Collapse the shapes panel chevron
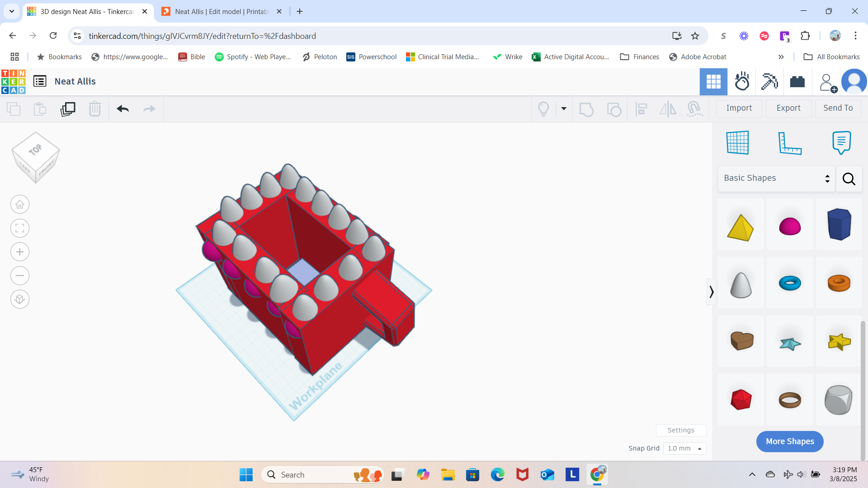 [x=711, y=292]
